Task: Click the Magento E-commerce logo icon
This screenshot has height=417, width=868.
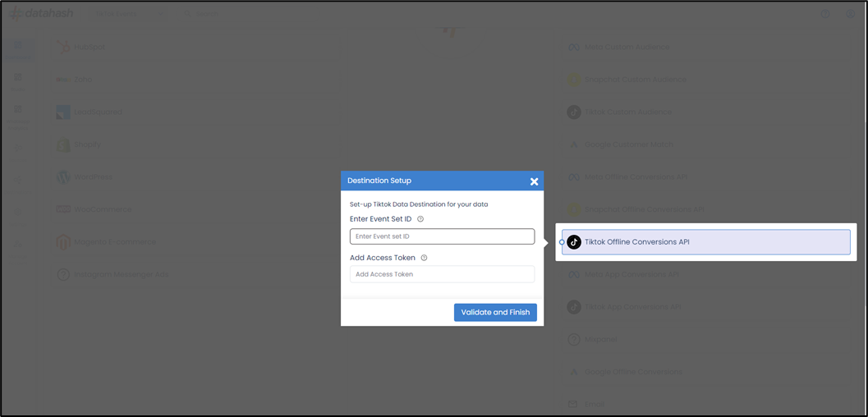Action: click(63, 242)
